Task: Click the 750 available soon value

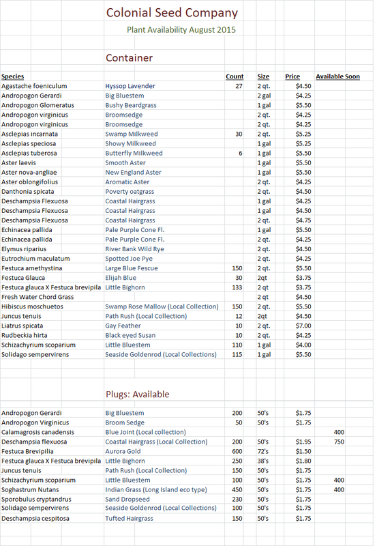Action: (339, 442)
